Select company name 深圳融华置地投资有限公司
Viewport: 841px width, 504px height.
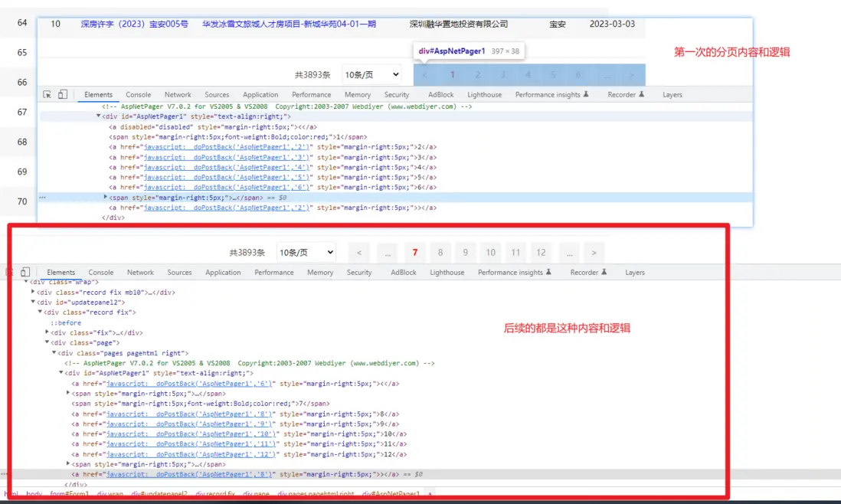[x=459, y=25]
